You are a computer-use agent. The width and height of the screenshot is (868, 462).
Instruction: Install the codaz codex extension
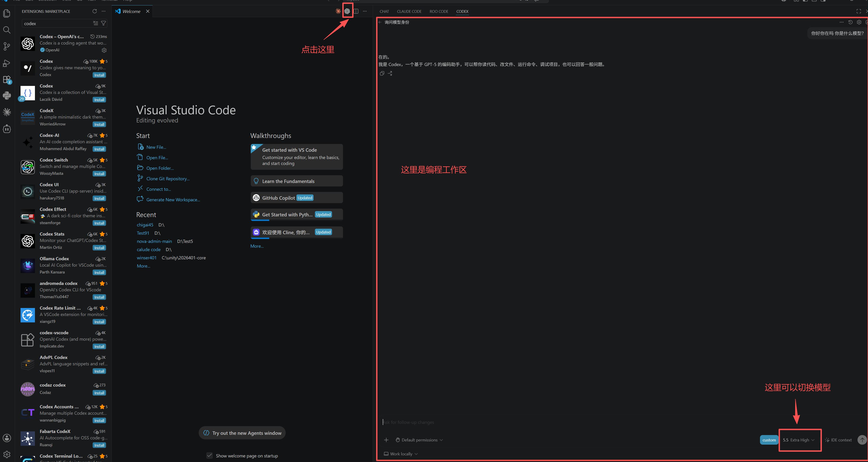pyautogui.click(x=99, y=393)
